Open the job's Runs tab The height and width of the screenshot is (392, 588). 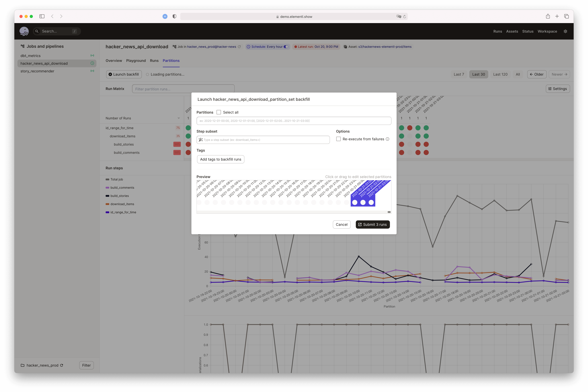click(154, 60)
